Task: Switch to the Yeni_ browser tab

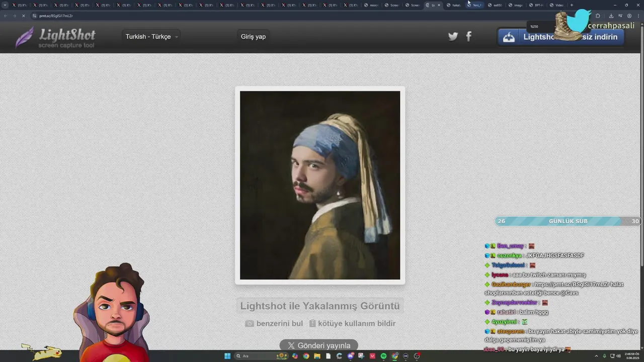Action: (x=474, y=5)
